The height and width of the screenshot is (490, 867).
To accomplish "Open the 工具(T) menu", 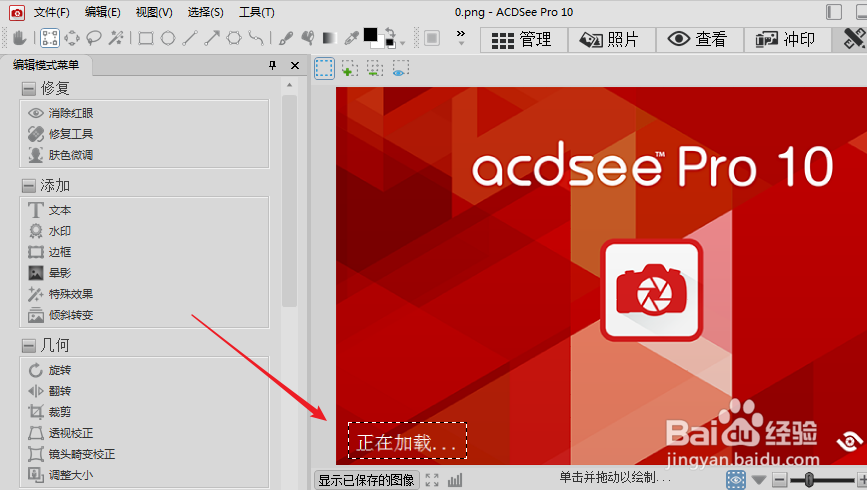I will 257,12.
